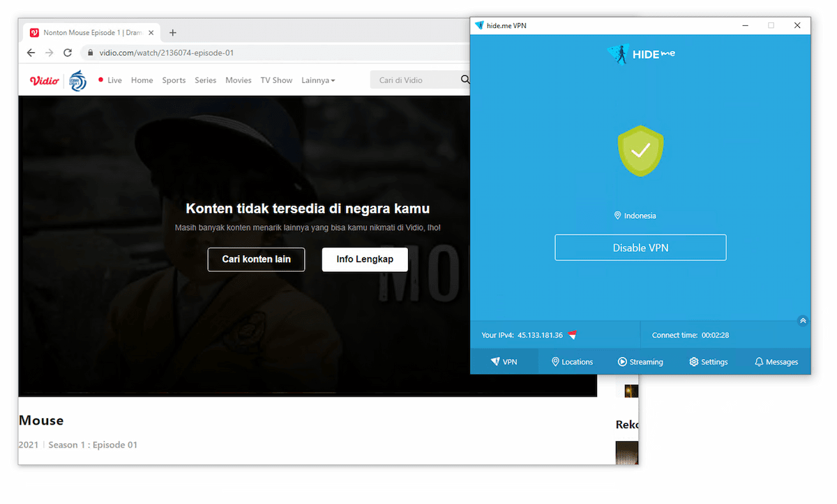Click the browser forward arrow
This screenshot has width=837, height=504.
pos(49,53)
